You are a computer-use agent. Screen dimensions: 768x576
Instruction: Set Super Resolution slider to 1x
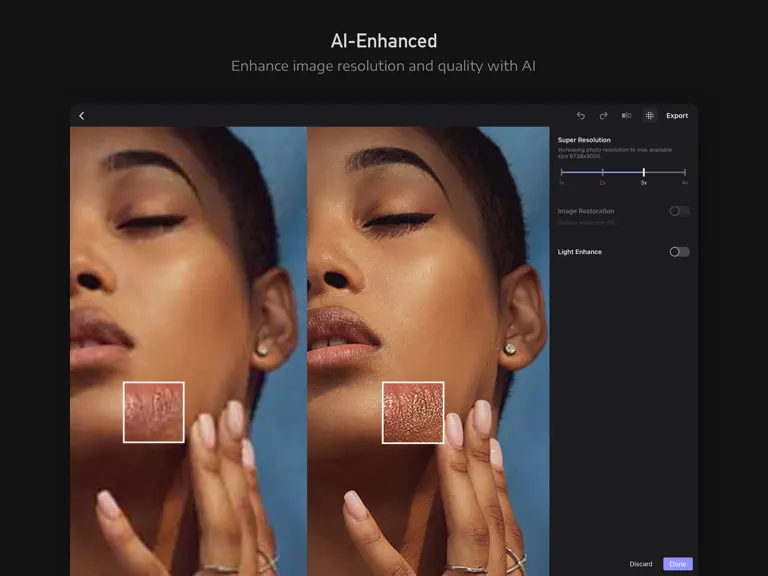[x=561, y=172]
